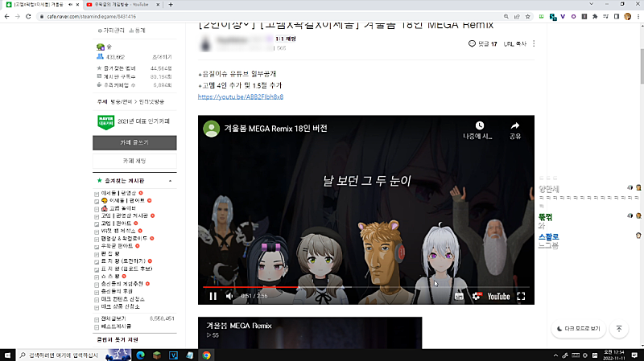Go back in the browser
Viewport: 644px width, 361px height.
click(7, 16)
